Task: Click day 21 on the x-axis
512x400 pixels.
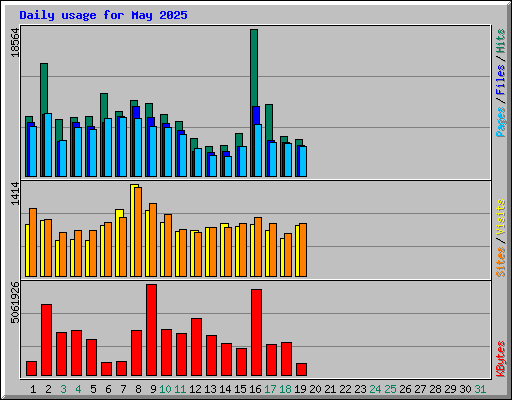Action: pyautogui.click(x=330, y=389)
